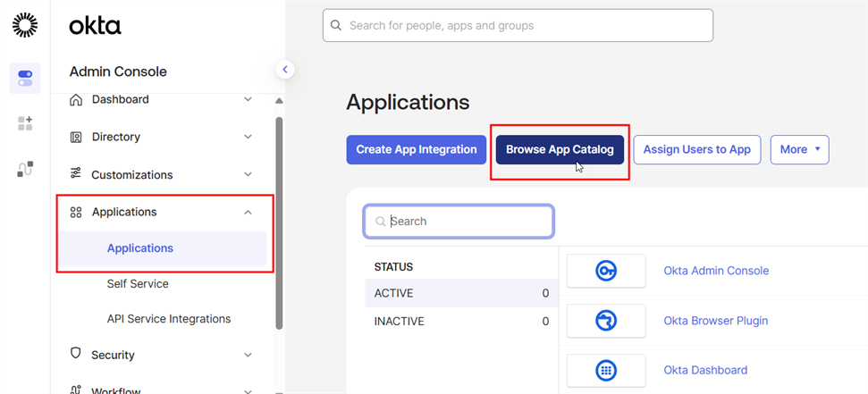Open Self Service submenu item
The image size is (868, 394).
pos(138,284)
